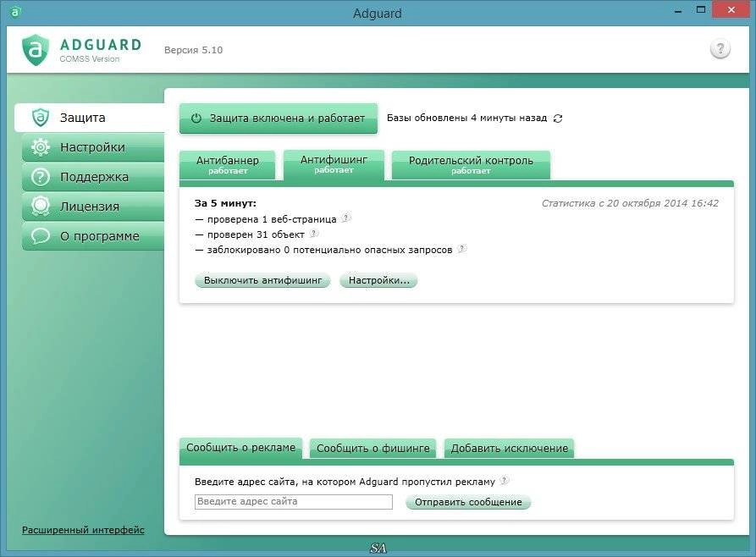Click the За 5 минут heading
The image size is (756, 557).
click(225, 203)
